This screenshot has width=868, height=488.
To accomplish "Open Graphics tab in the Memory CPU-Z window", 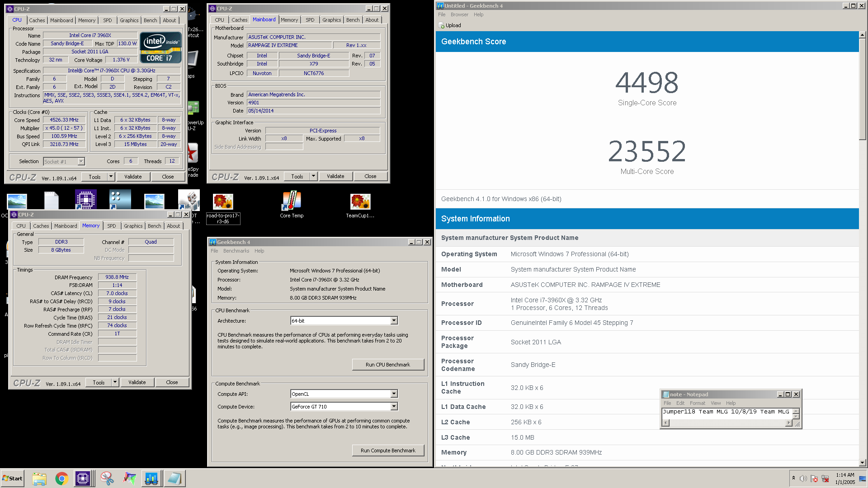I will coord(133,226).
